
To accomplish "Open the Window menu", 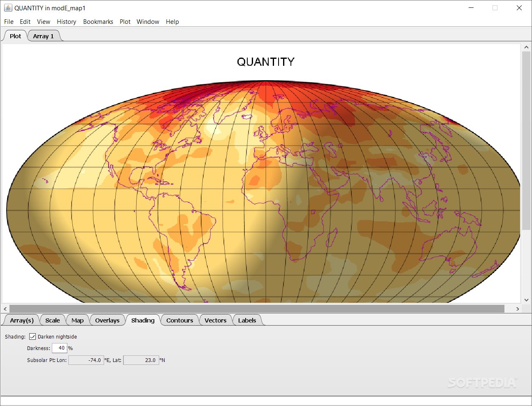I will [148, 22].
